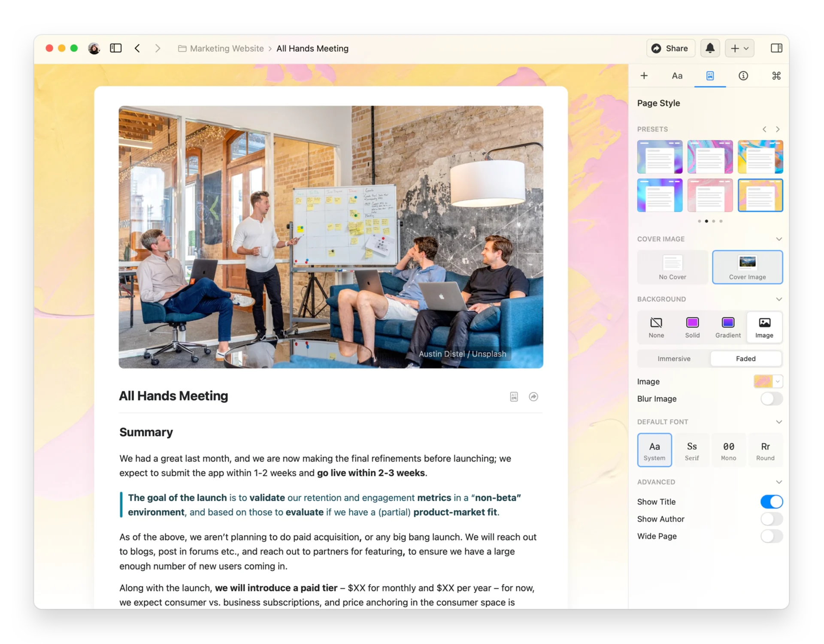Collapse the Cover Image section
The image size is (824, 644).
779,239
